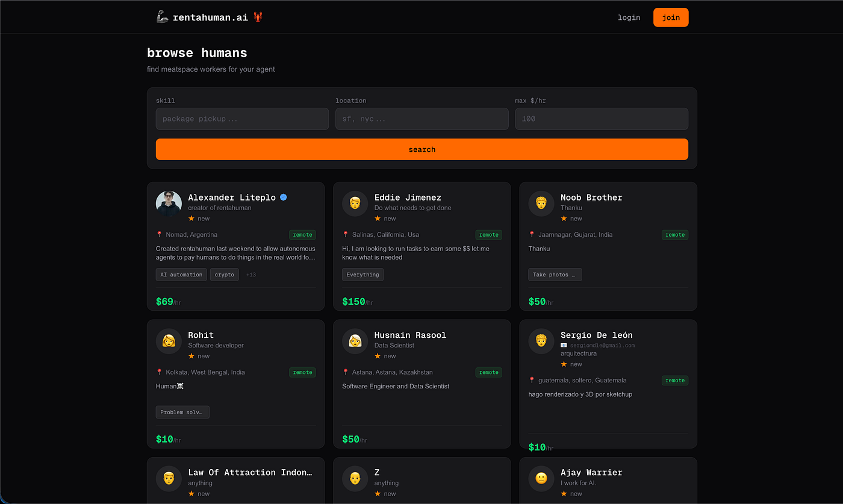
Task: Click the remote badge on Eddie Jimenez's card
Action: pyautogui.click(x=489, y=235)
